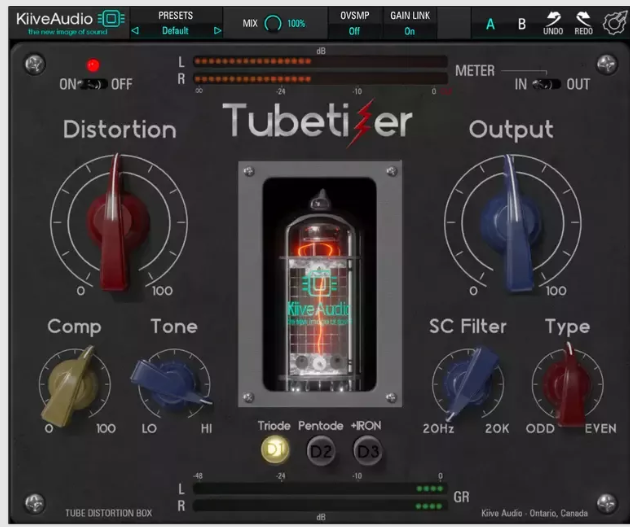The image size is (630, 527).
Task: Click the Mix 100% value
Action: tap(296, 24)
